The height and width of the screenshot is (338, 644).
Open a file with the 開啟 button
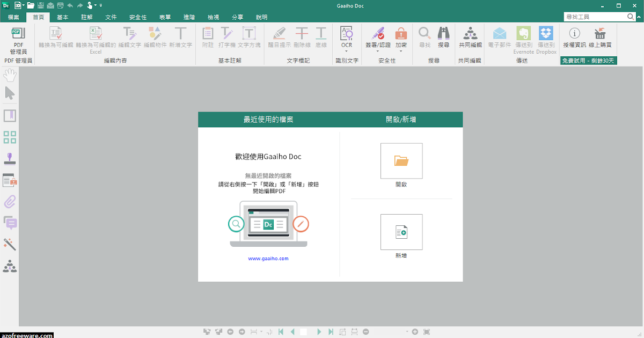coord(401,161)
